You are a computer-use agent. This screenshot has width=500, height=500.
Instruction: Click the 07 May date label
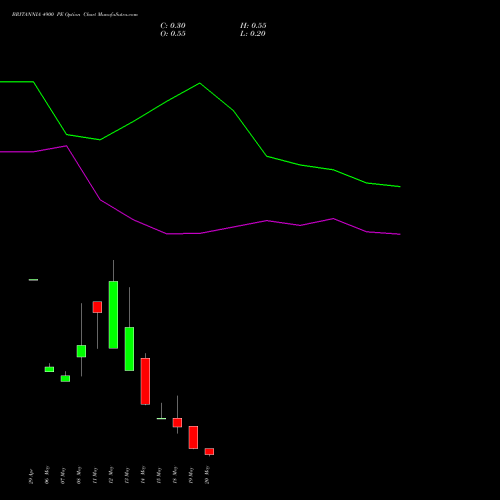click(x=63, y=475)
